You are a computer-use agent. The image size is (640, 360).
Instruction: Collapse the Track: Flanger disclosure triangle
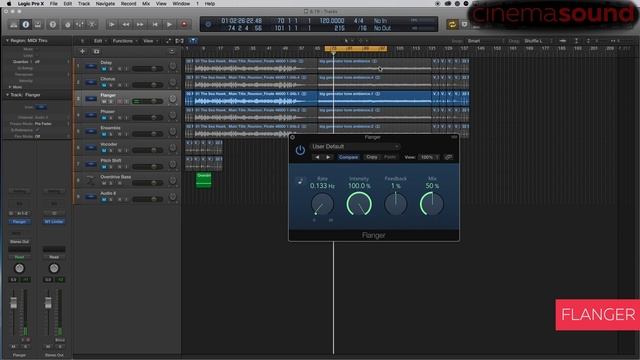[x=7, y=95]
